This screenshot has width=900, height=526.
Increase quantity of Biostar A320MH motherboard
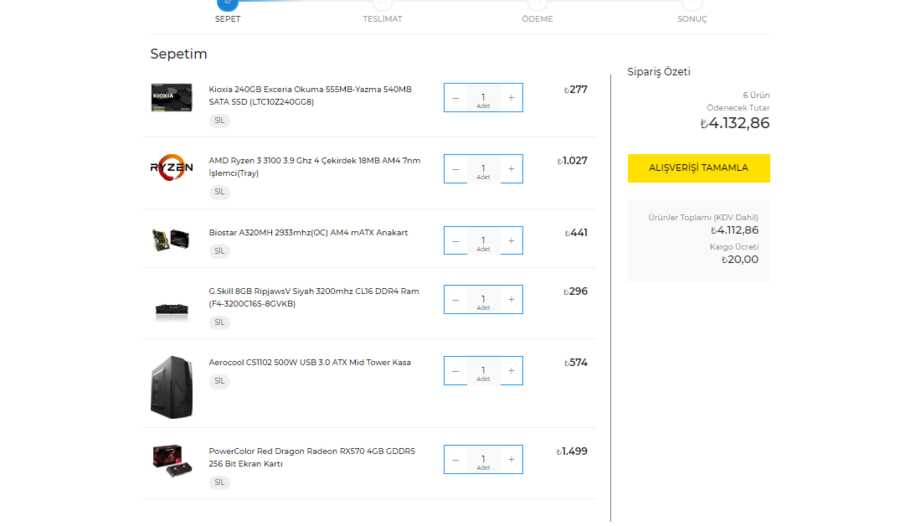point(511,241)
